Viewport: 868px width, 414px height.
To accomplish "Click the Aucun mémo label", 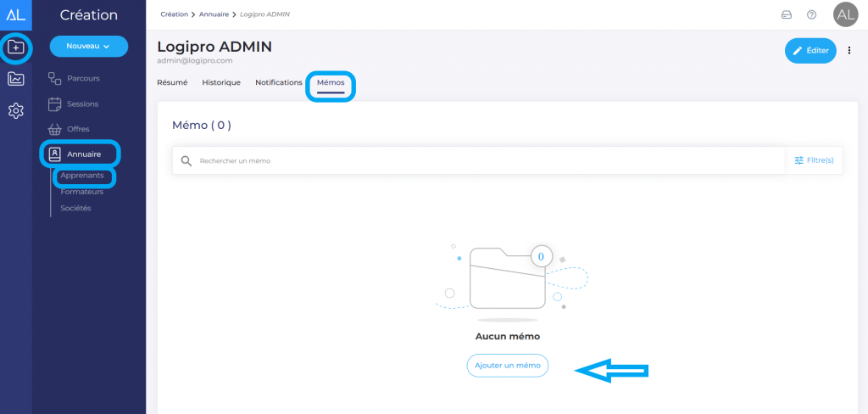I will coord(508,337).
